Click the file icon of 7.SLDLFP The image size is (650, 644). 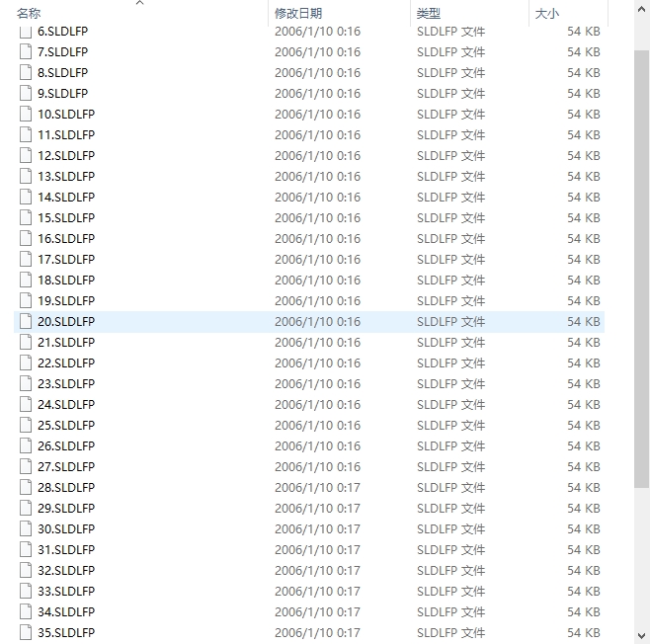26,51
